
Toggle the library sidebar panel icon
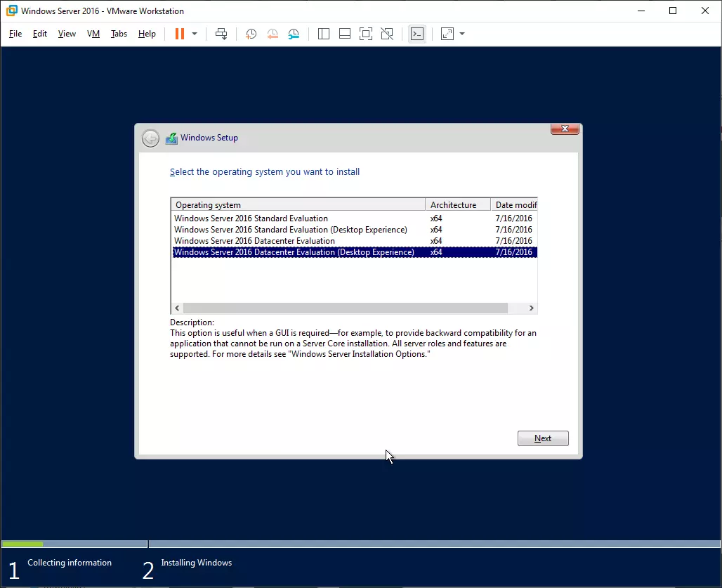(324, 34)
